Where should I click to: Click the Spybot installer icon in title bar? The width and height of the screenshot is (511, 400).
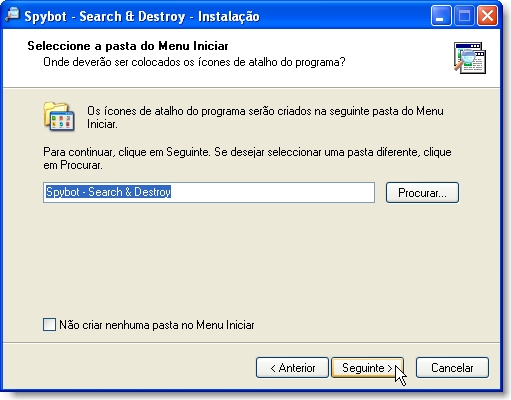pyautogui.click(x=12, y=15)
